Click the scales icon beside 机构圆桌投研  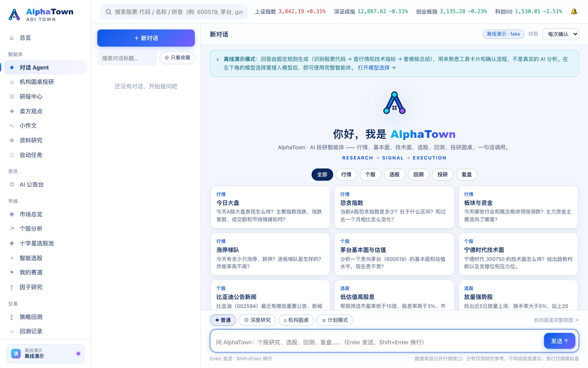point(12,82)
